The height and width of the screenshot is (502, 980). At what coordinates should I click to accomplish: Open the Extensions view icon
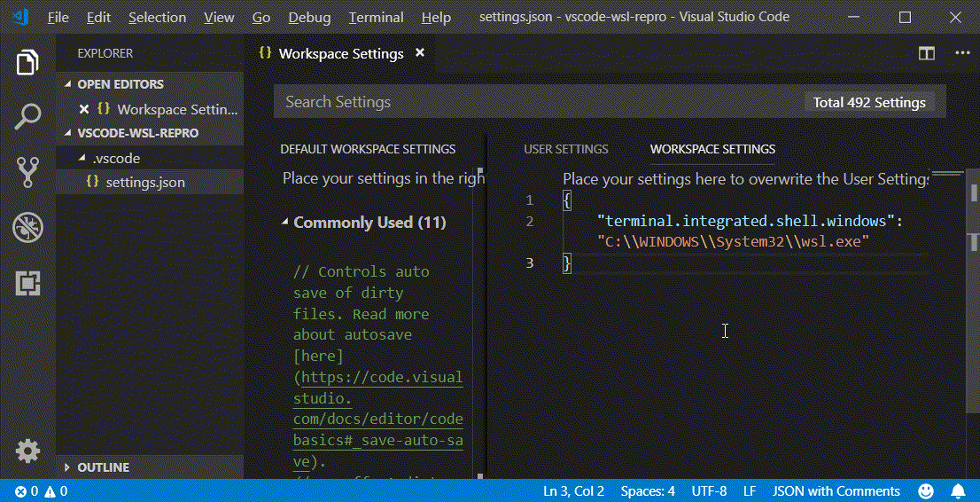coord(27,284)
